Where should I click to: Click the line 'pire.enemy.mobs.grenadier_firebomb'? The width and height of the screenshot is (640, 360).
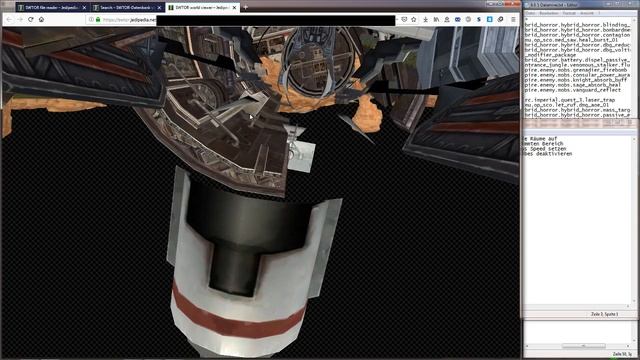(x=576, y=70)
